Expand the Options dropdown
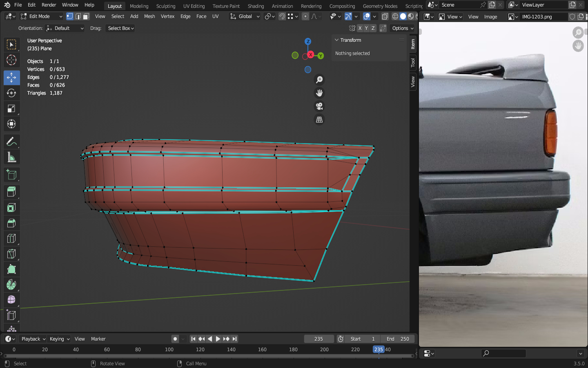Image resolution: width=588 pixels, height=368 pixels. coord(403,28)
